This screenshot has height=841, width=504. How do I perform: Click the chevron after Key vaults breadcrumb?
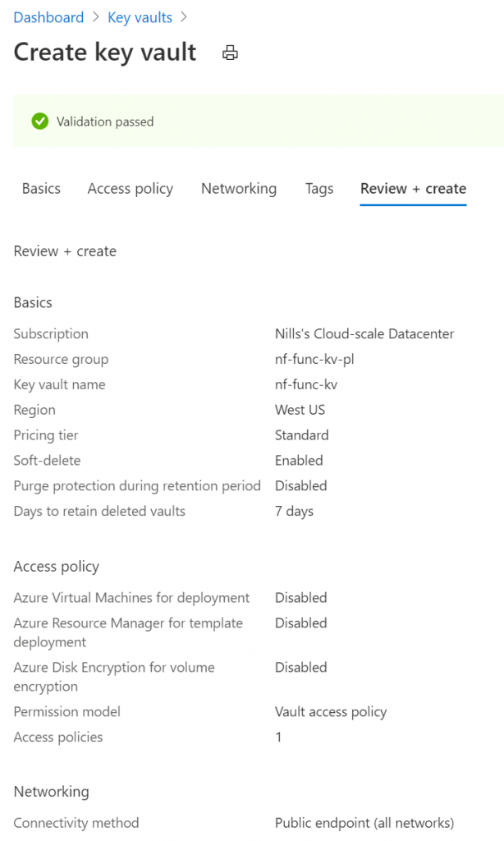click(184, 17)
